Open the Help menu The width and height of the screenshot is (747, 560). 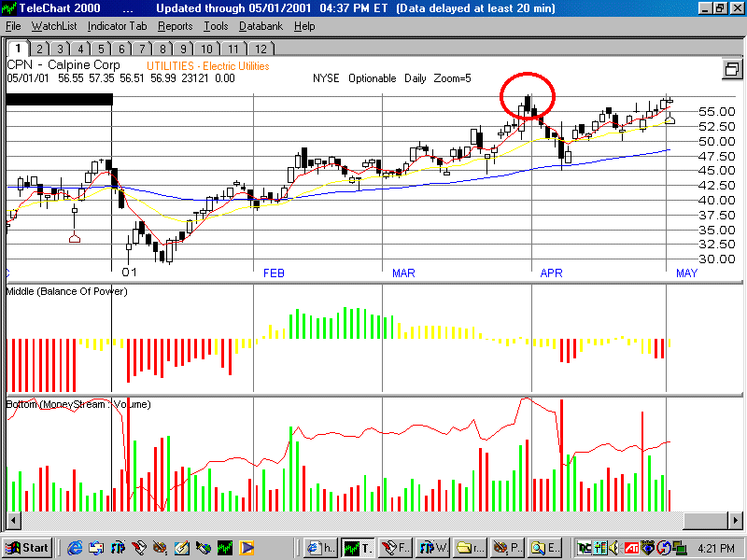click(304, 27)
